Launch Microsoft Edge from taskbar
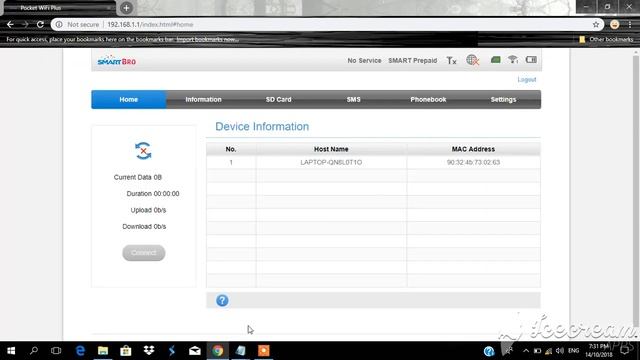The image size is (640, 360). (x=80, y=351)
